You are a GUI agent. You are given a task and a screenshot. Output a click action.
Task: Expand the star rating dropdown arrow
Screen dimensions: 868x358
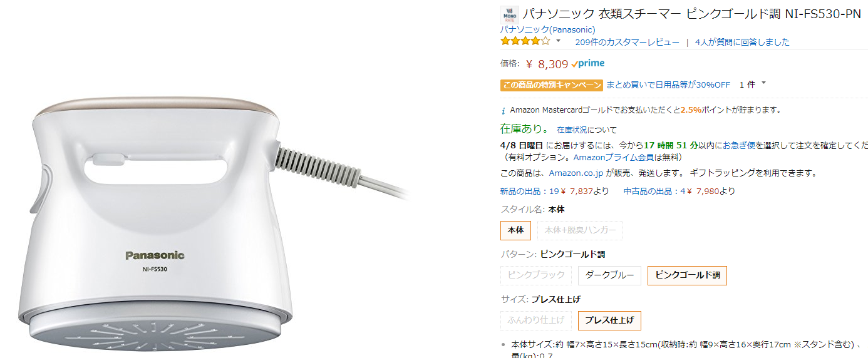[558, 41]
